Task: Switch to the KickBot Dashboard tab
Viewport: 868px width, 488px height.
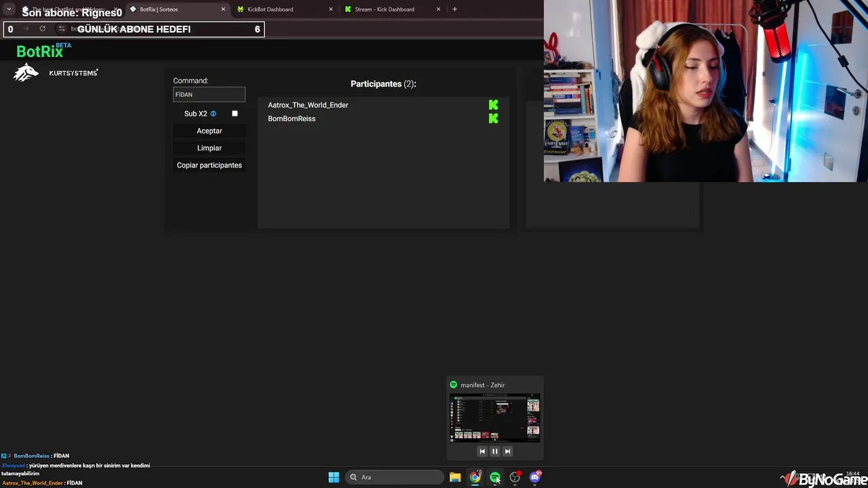Action: point(285,9)
